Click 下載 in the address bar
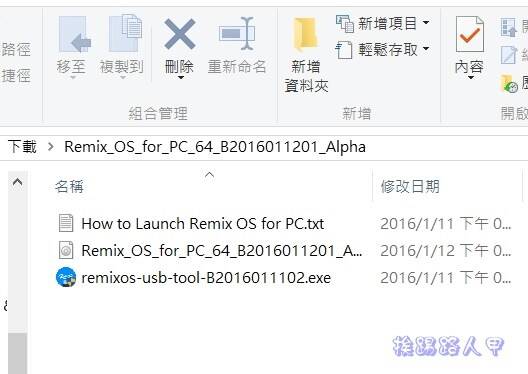 pyautogui.click(x=22, y=147)
